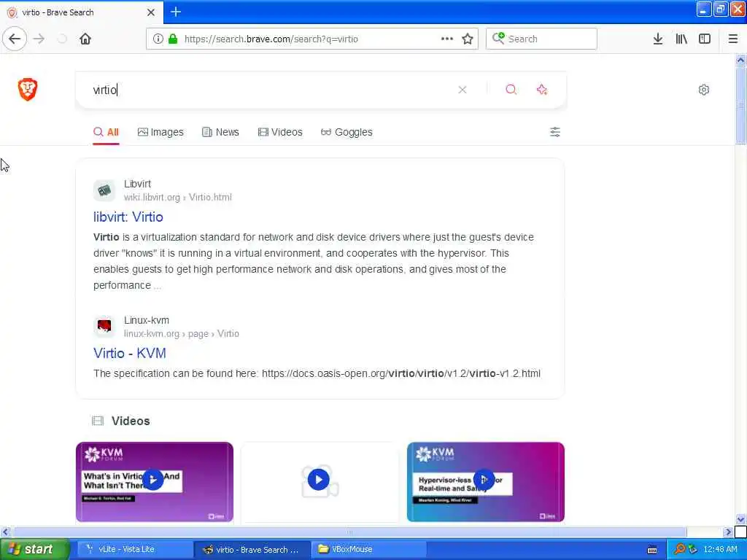Click the horizontal scrollbar right arrow

click(x=729, y=532)
